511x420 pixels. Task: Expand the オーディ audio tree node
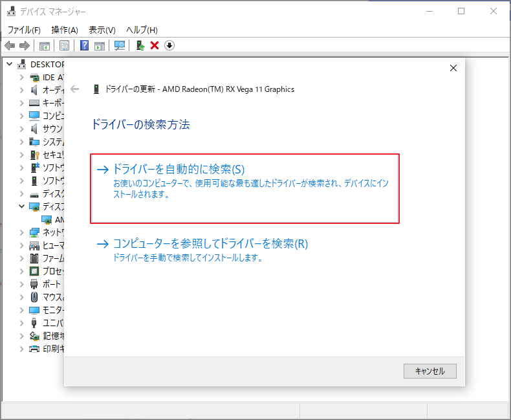tap(22, 90)
